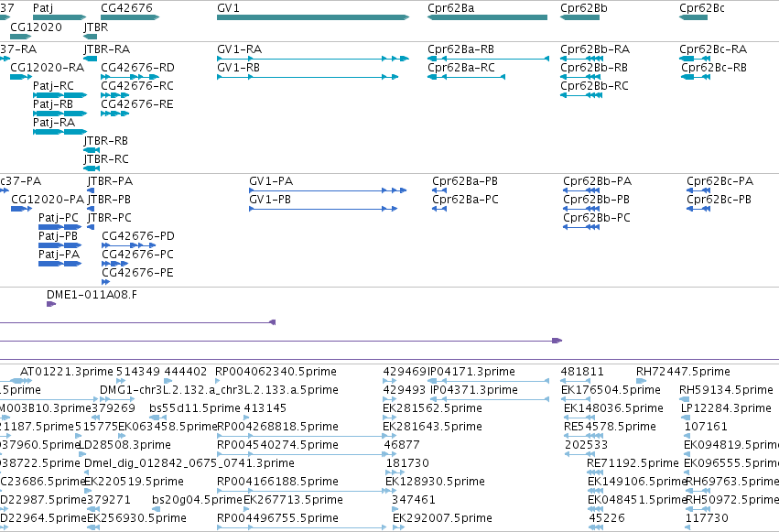Click the Cpr62Ba gene bar
This screenshot has width=779, height=532.
tap(487, 17)
